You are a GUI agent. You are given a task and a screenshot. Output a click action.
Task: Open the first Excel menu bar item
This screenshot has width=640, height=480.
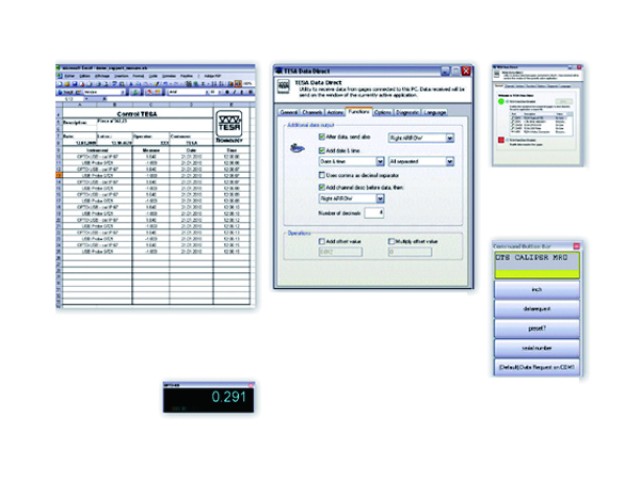point(70,76)
